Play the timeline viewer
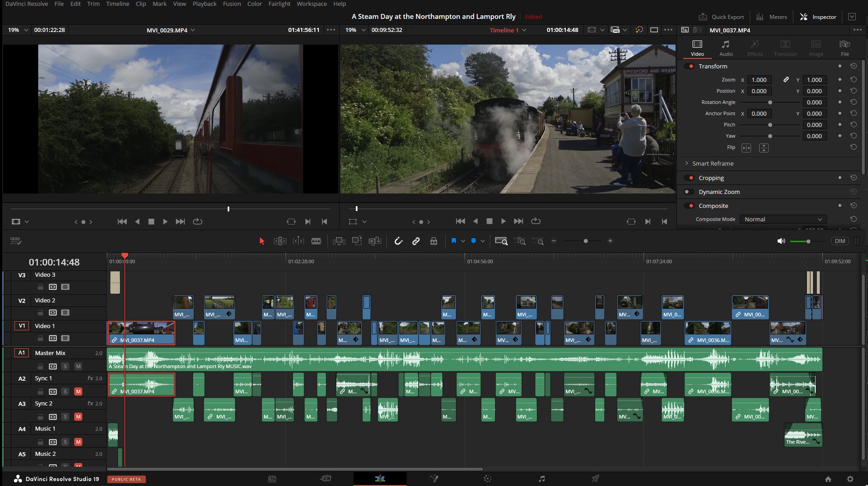The width and height of the screenshot is (868, 486). [503, 221]
